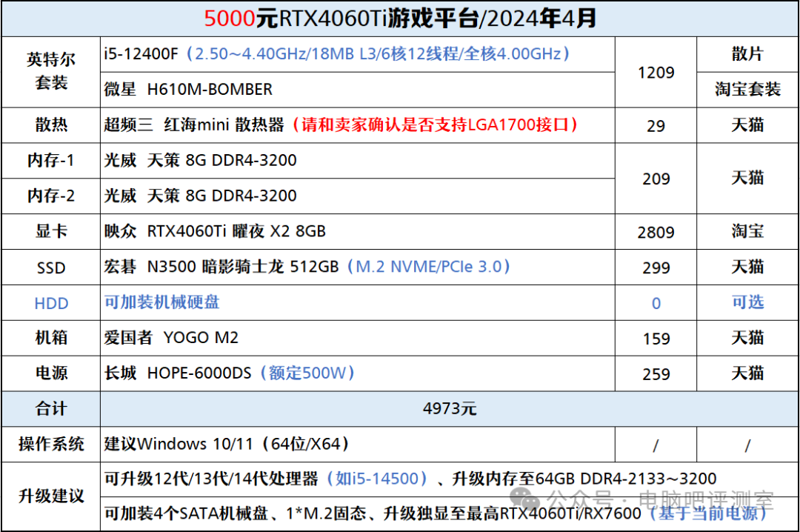Select the '显卡' row header

[x=51, y=231]
